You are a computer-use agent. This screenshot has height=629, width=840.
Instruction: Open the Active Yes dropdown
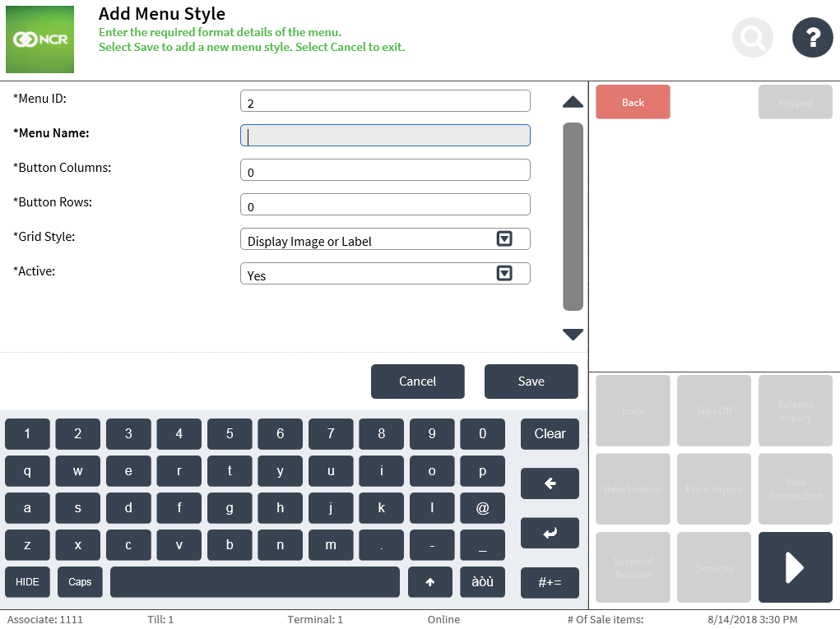[504, 273]
